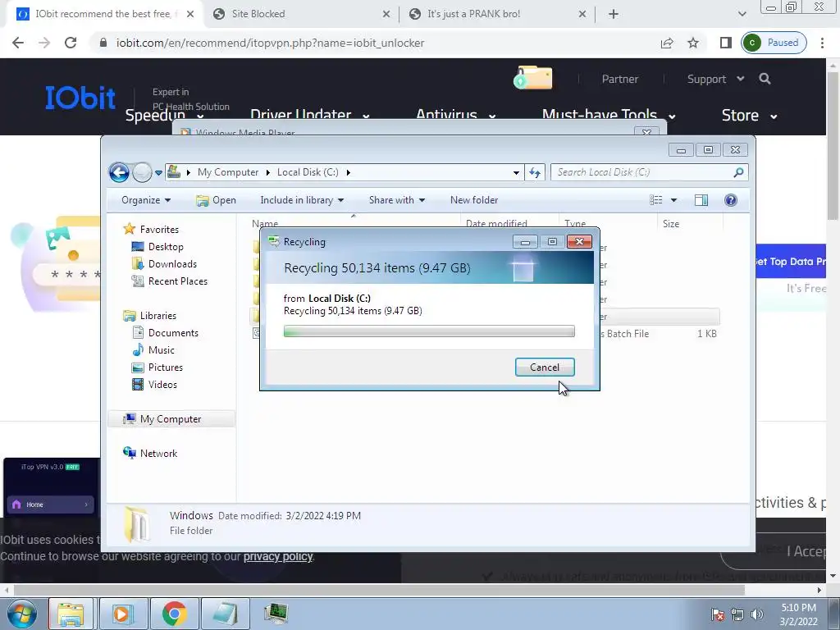The height and width of the screenshot is (630, 840).
Task: Reload the IObit page
Action: (x=71, y=43)
